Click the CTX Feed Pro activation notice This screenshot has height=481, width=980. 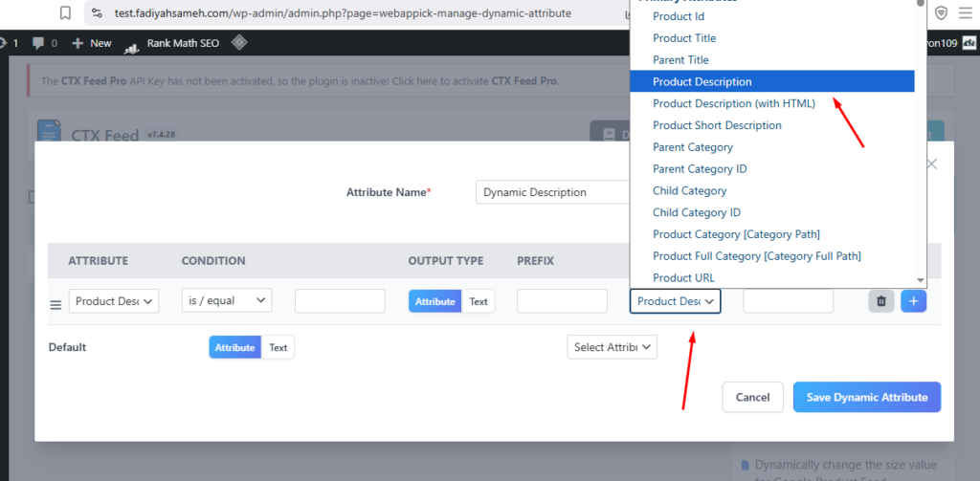(x=300, y=81)
